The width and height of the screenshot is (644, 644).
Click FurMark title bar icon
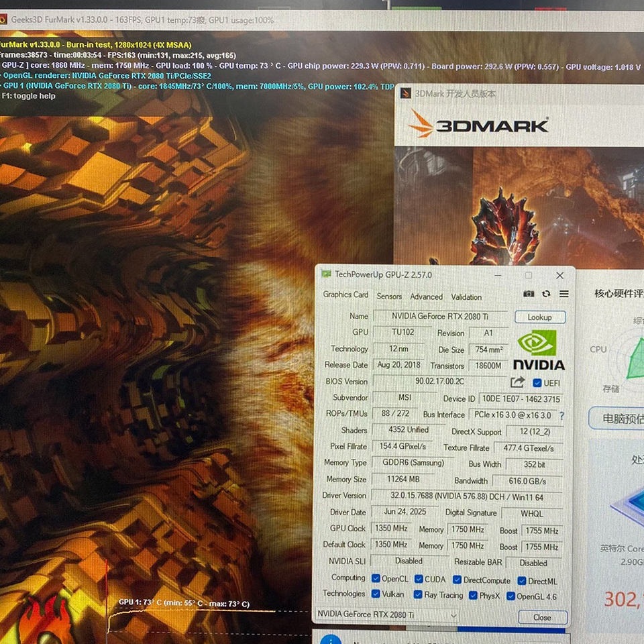(3, 19)
